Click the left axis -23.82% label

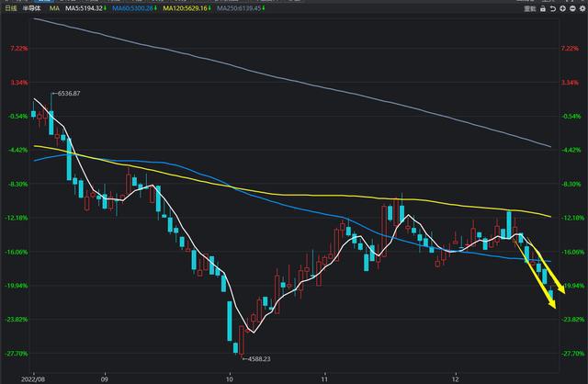[17, 320]
